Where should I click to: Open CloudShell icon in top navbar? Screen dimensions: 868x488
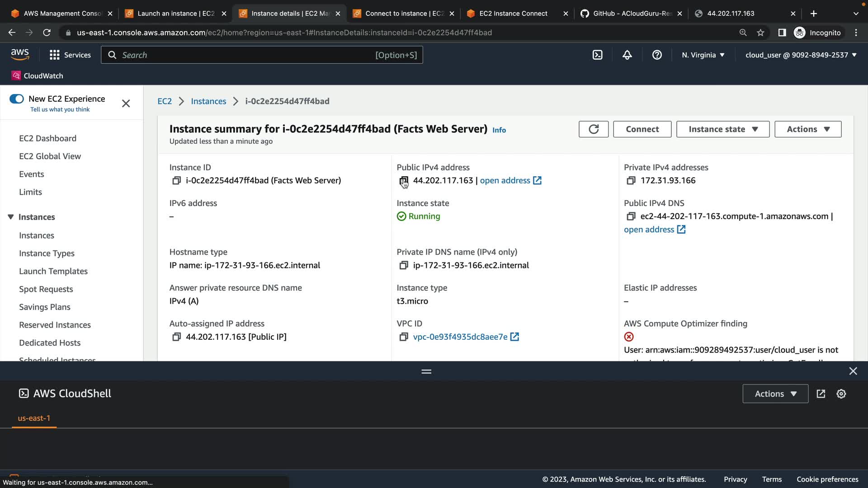click(x=597, y=55)
